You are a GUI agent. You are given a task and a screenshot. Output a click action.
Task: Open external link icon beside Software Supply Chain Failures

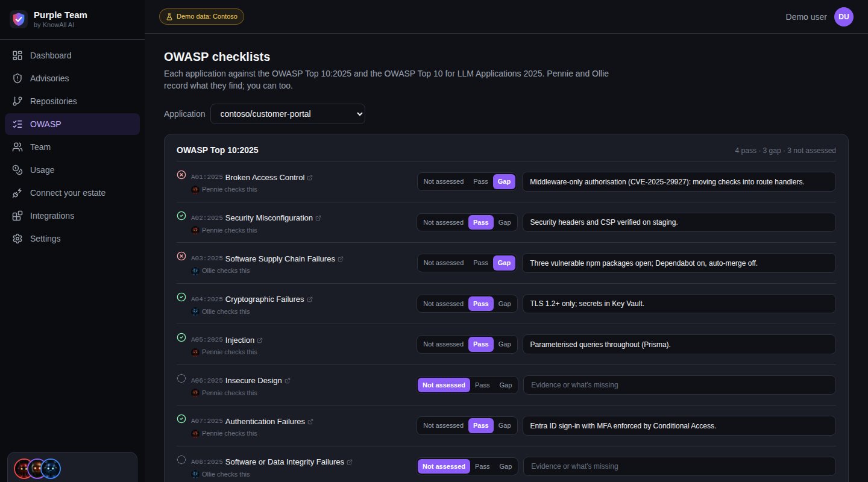340,259
